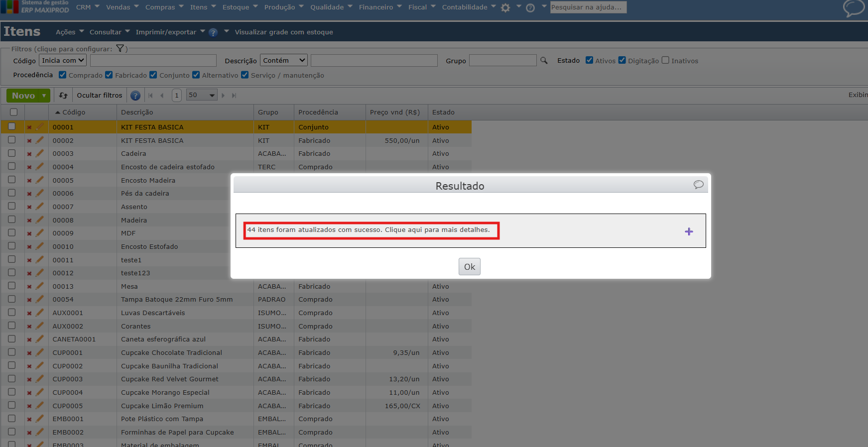This screenshot has height=447, width=868.
Task: Open the comment bubble in the Resultado dialog
Action: (699, 185)
